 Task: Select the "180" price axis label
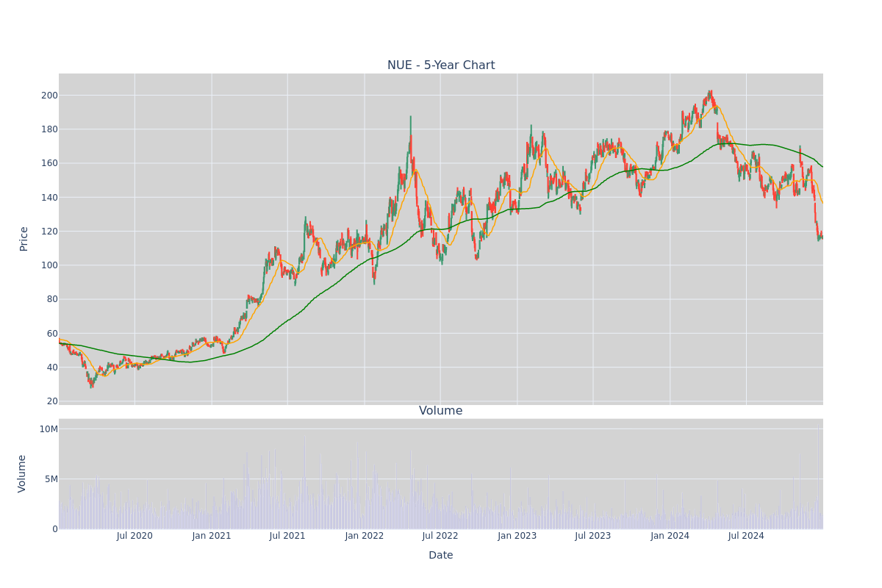click(x=49, y=129)
